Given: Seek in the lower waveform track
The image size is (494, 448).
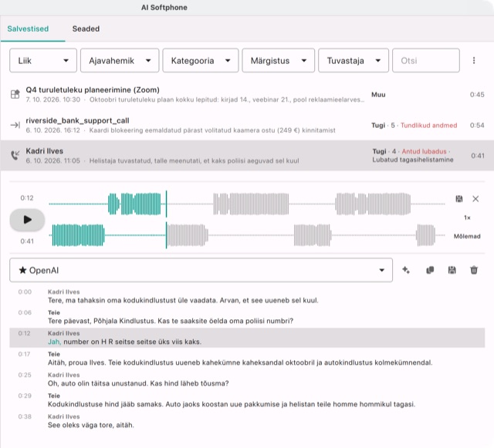Looking at the screenshot, I should [247, 235].
